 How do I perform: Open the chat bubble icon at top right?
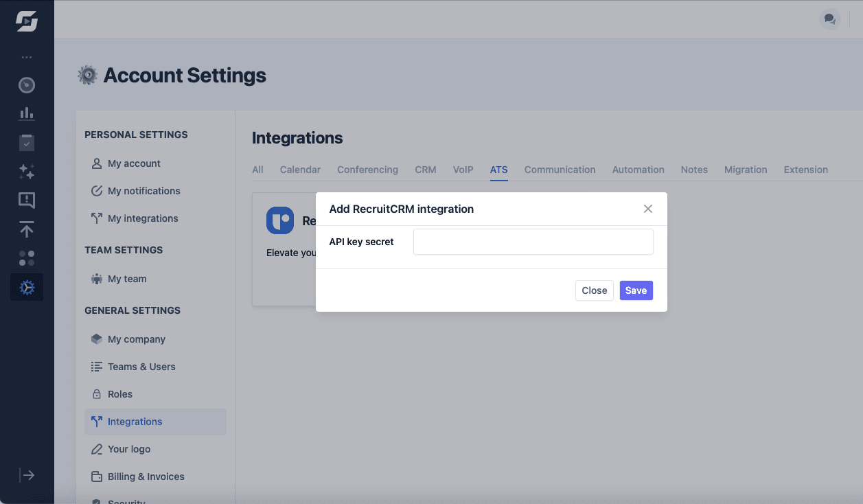click(x=829, y=19)
